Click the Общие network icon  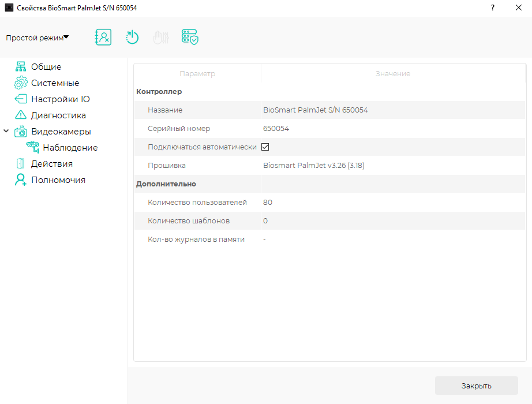(x=21, y=66)
